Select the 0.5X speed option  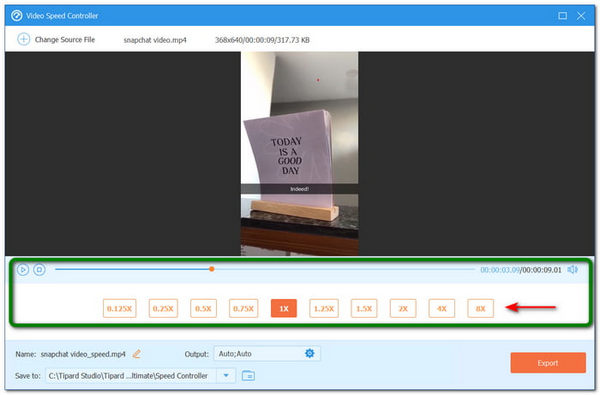coord(203,308)
